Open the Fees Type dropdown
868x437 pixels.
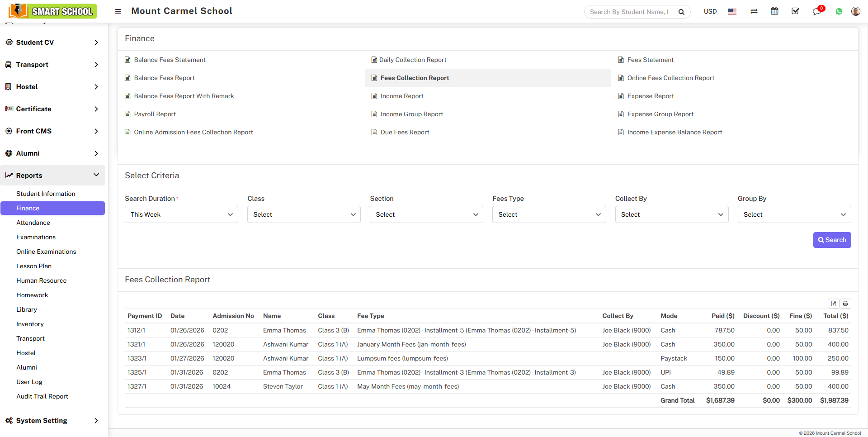pos(549,214)
